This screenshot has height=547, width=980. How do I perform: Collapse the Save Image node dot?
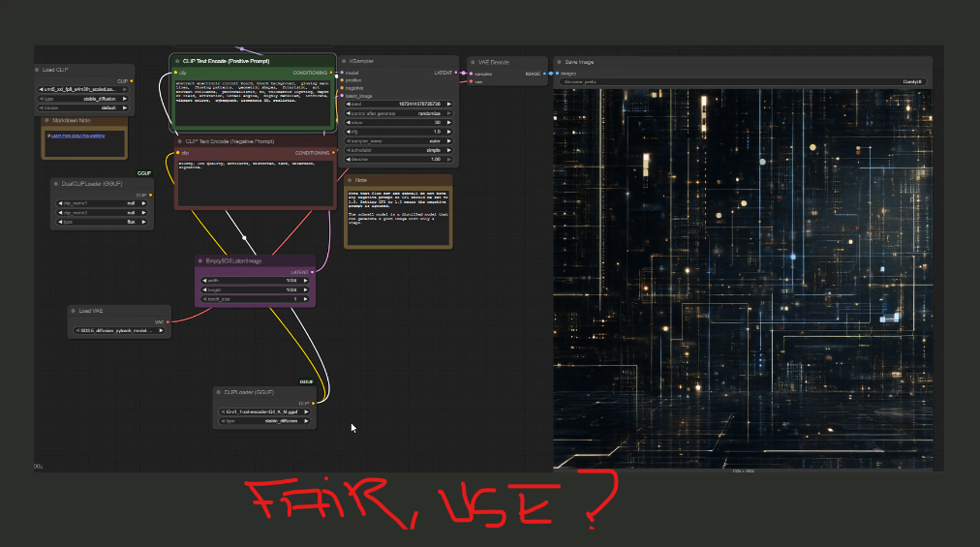pyautogui.click(x=560, y=62)
